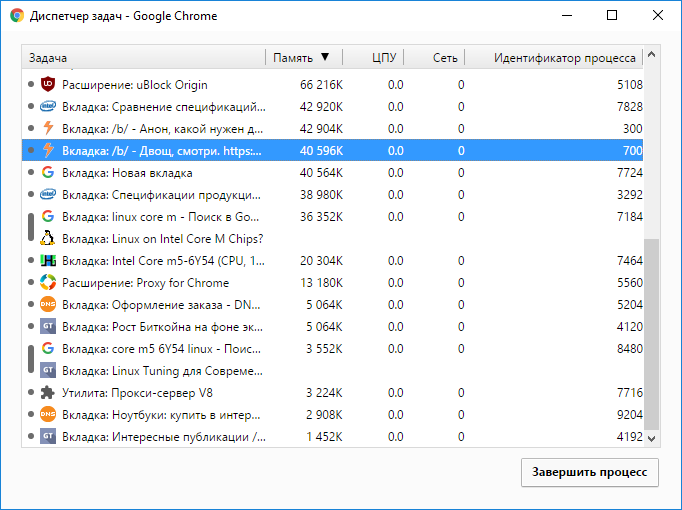
Task: Click the Chrome logo in title bar
Action: (x=17, y=16)
